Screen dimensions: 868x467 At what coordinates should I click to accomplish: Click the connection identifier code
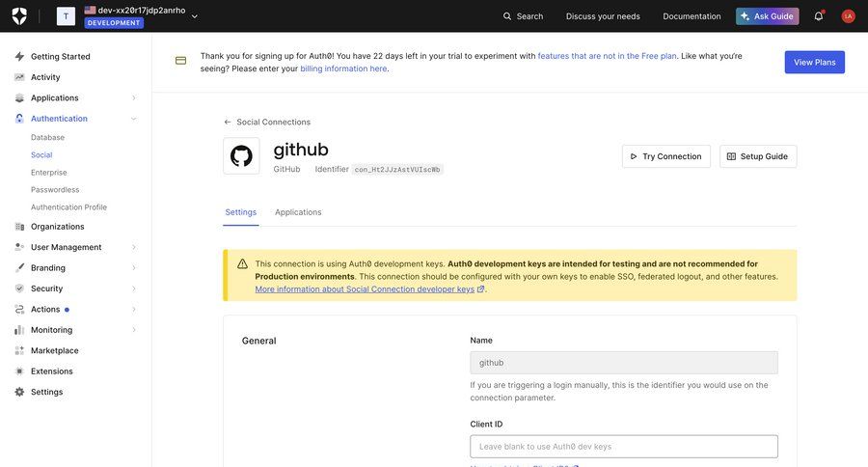(x=397, y=170)
